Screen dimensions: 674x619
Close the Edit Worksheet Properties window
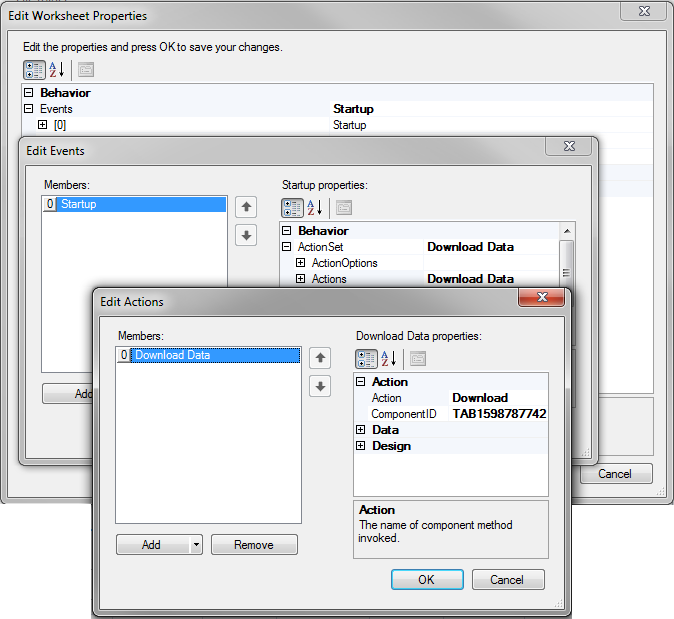click(x=644, y=11)
